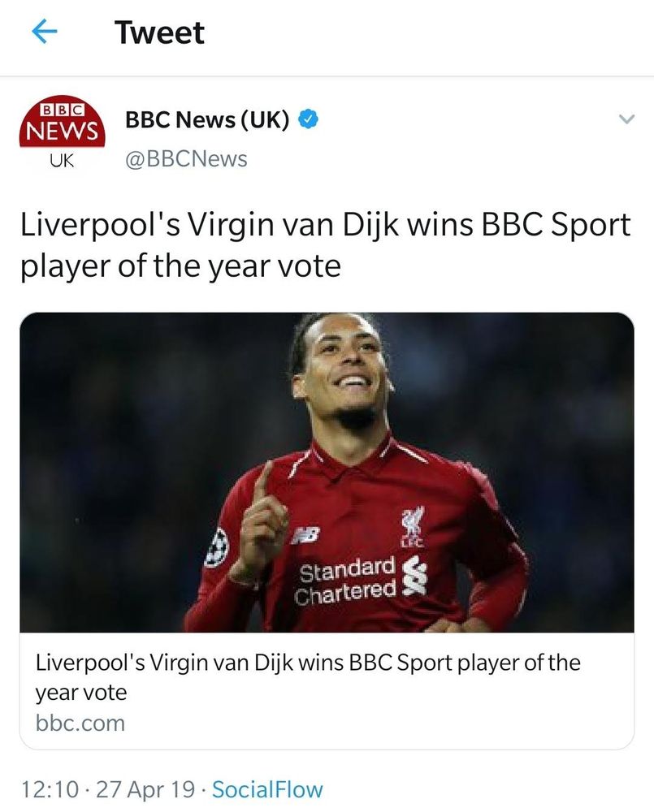Expand the tweet options chevron

click(x=627, y=119)
